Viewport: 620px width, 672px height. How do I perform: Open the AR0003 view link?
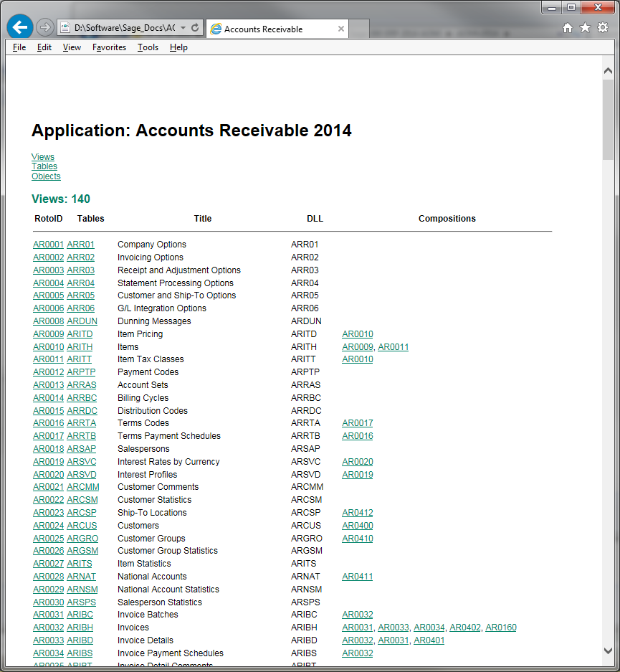[x=49, y=270]
